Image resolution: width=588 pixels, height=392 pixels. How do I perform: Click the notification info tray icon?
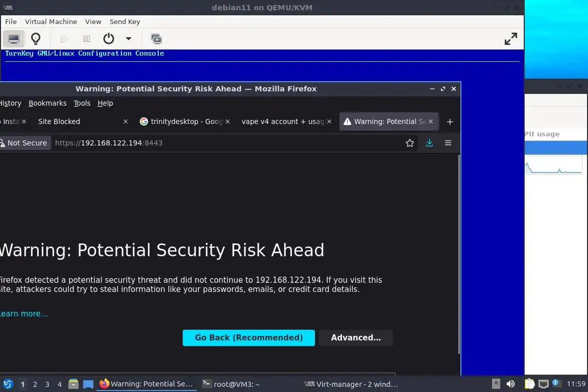click(557, 383)
